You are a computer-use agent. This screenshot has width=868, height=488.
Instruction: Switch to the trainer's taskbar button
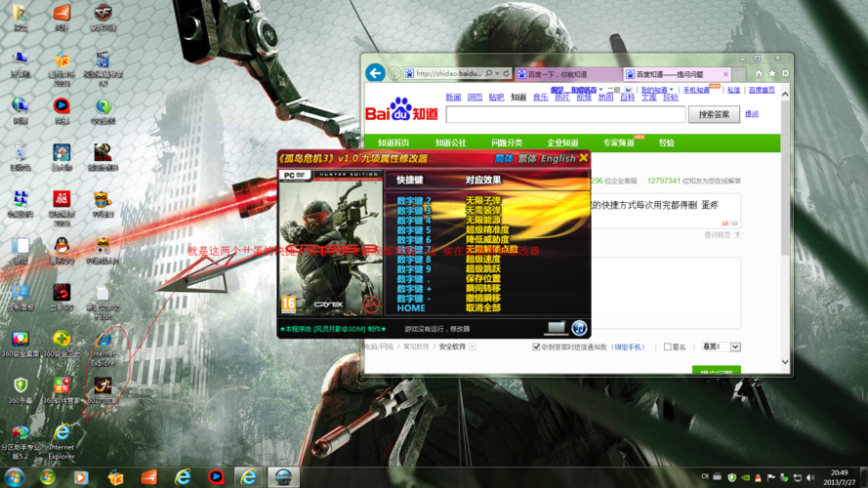coord(283,477)
